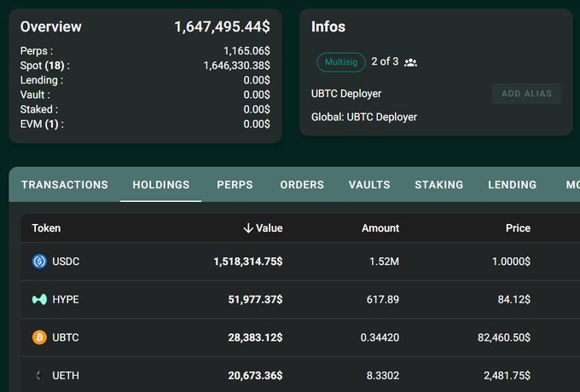Click the HYPE amount 617.89

[383, 299]
